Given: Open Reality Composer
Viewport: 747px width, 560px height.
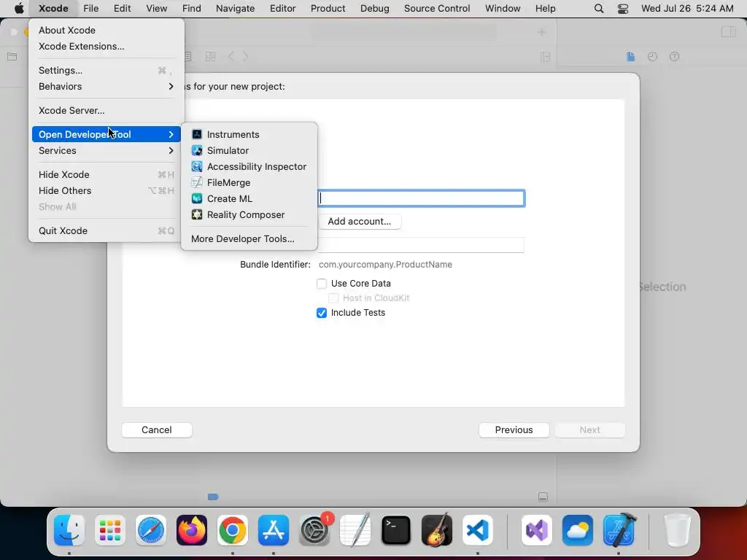Looking at the screenshot, I should pos(249,215).
